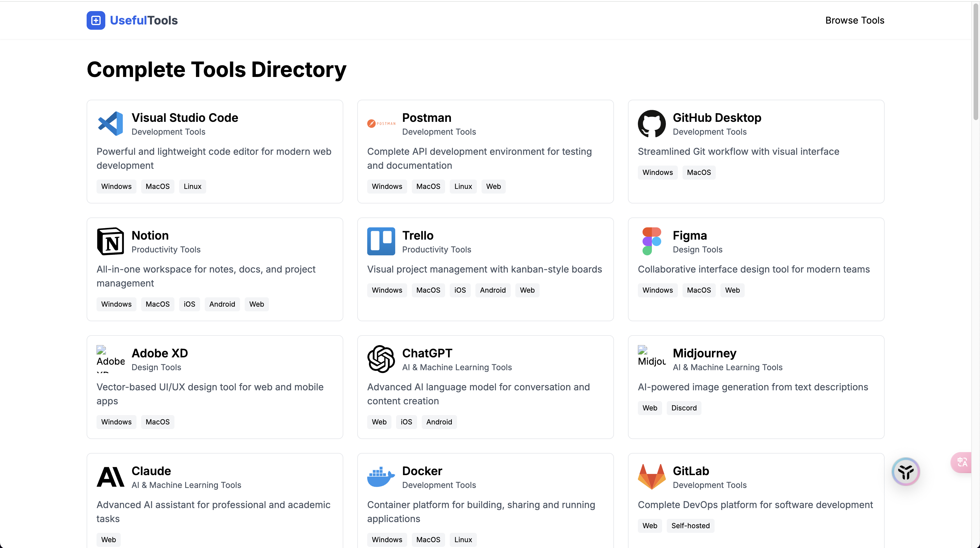Click the Claude logo icon
This screenshot has width=980, height=548.
click(x=110, y=477)
